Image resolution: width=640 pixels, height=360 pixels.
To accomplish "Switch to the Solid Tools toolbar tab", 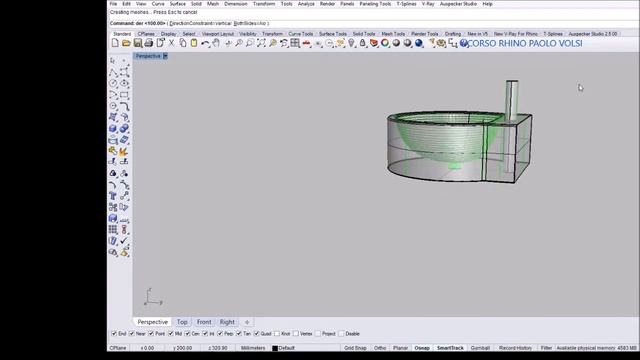I will pos(364,34).
